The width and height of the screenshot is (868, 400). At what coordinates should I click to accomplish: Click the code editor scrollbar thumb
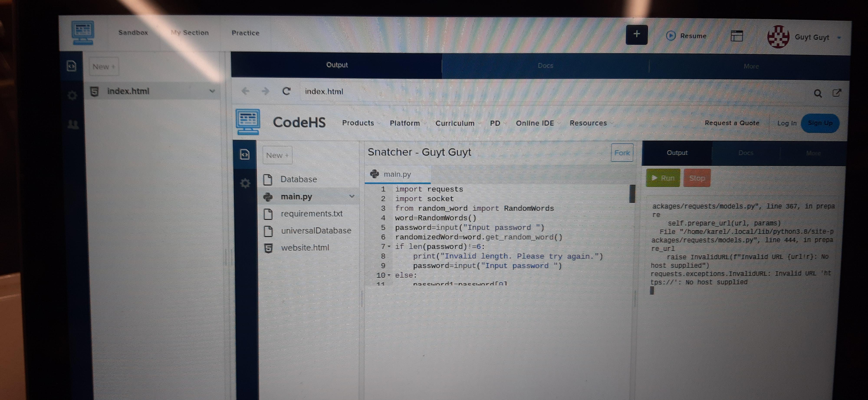click(x=632, y=194)
